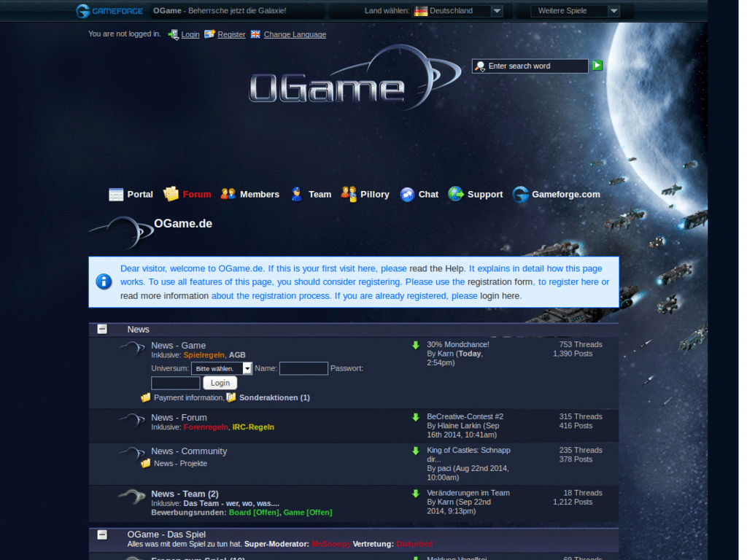Open the Support menu item

pos(485,194)
